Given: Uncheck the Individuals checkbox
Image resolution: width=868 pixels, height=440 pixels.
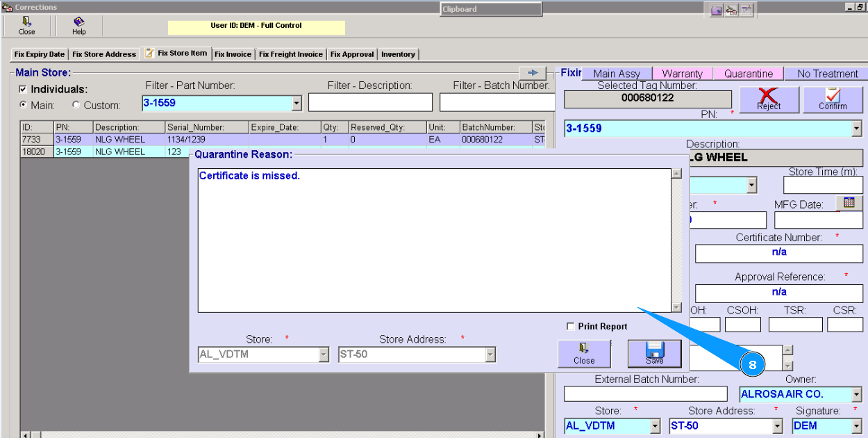Looking at the screenshot, I should 23,90.
